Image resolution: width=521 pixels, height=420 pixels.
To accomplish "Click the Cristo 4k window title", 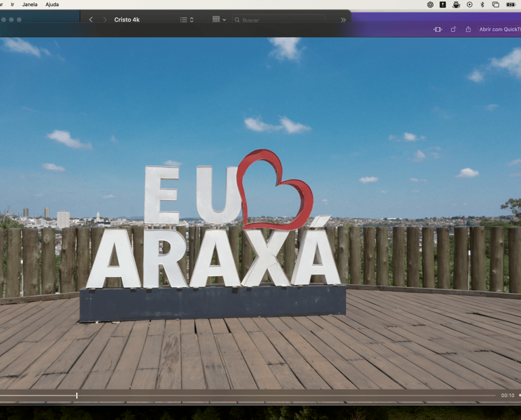I will pyautogui.click(x=127, y=20).
